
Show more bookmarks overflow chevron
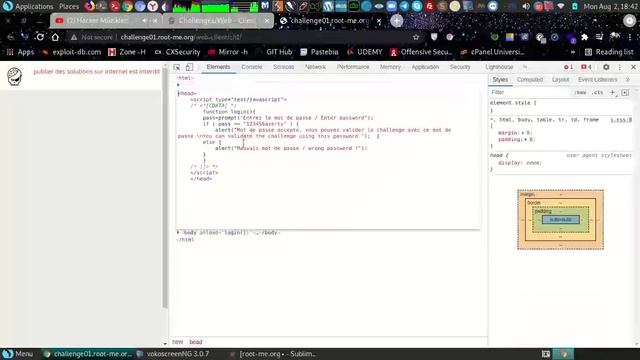pos(573,52)
